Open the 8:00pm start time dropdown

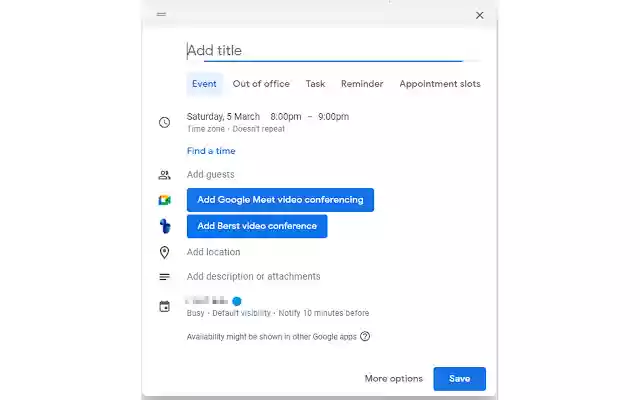[286, 117]
